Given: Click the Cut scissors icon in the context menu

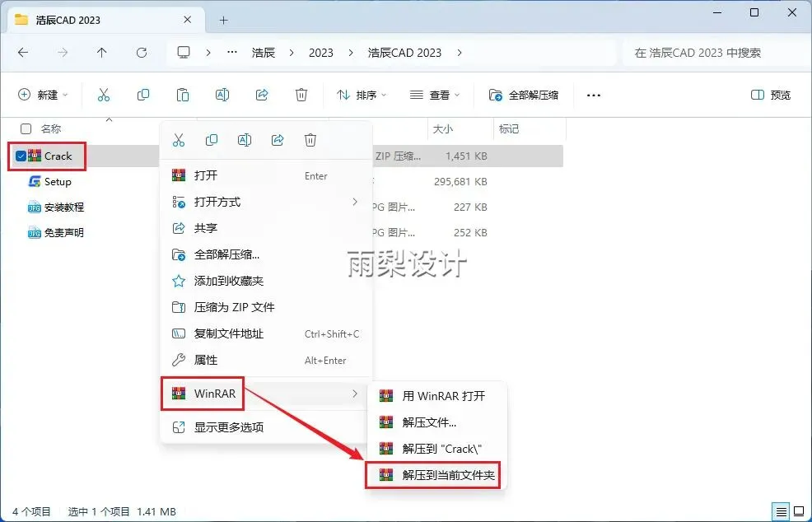Looking at the screenshot, I should point(179,140).
